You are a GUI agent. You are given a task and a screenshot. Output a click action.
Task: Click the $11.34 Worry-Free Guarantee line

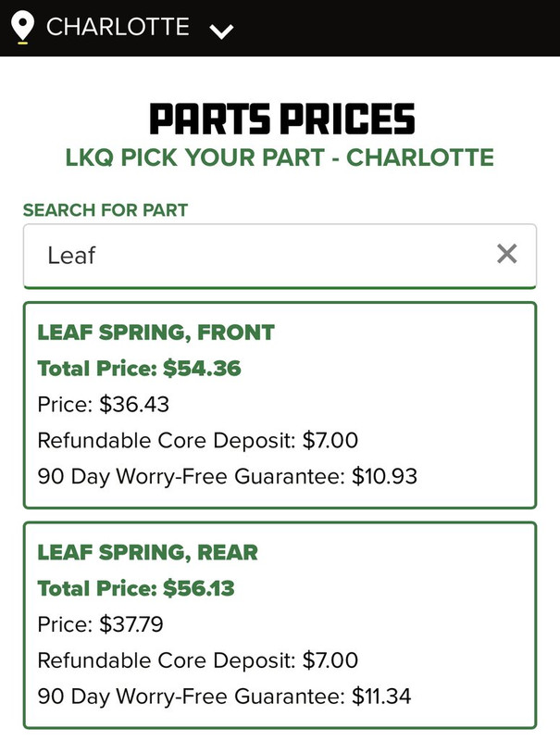[x=224, y=696]
